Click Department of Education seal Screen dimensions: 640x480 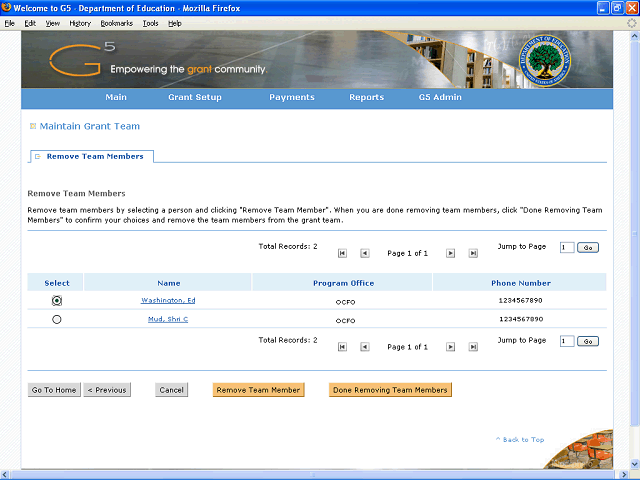[544, 60]
